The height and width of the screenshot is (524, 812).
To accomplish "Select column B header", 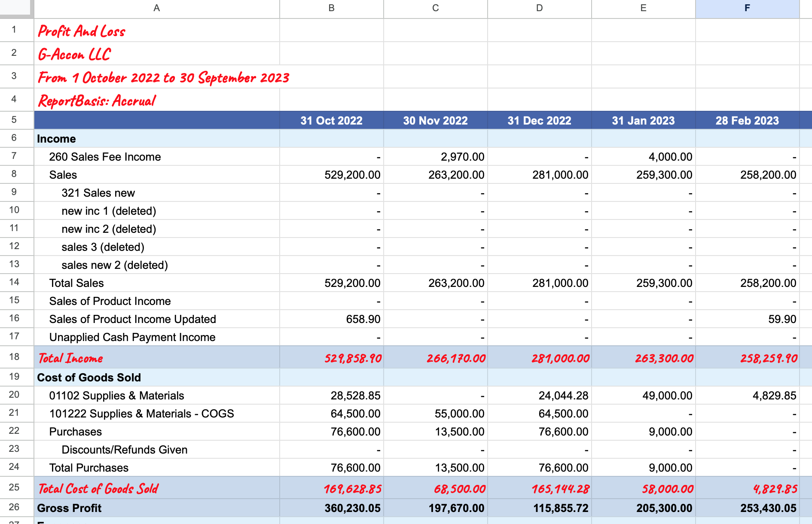I will click(332, 9).
